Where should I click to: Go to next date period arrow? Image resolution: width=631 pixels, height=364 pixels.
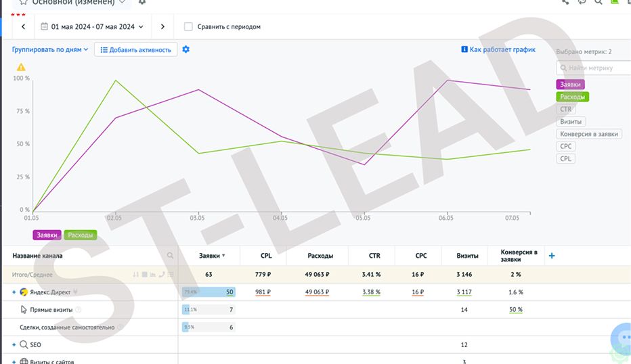[162, 26]
